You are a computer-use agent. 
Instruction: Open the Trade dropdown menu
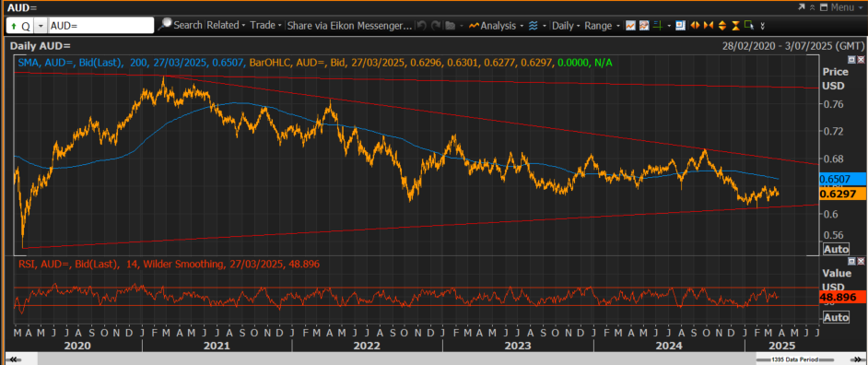(x=265, y=26)
